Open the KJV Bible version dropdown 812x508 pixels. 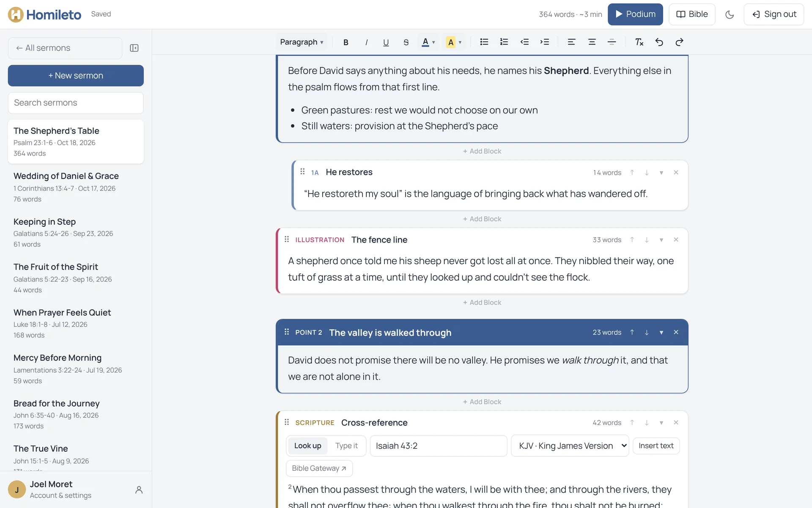[x=570, y=446]
